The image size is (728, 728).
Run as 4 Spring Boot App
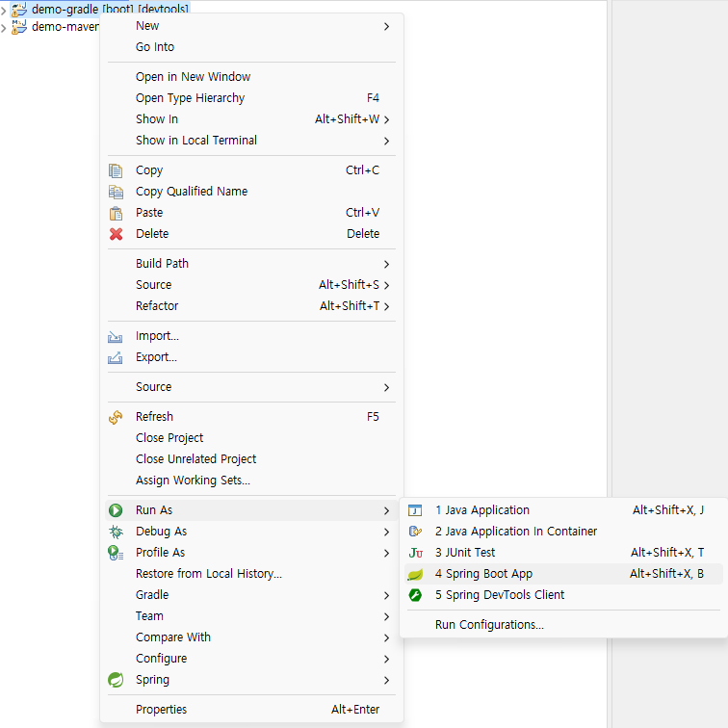563,574
